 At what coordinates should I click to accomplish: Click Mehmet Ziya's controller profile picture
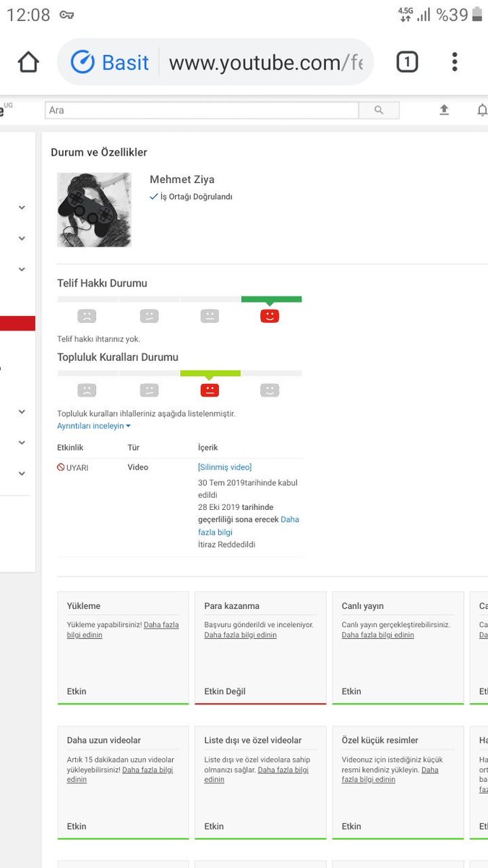pos(94,210)
